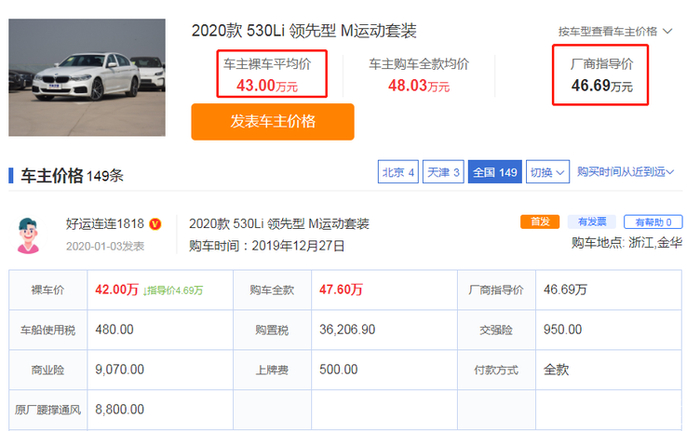This screenshot has height=431, width=700.
Task: Open 按车型查看车主价格 dropdown
Action: coord(615,31)
